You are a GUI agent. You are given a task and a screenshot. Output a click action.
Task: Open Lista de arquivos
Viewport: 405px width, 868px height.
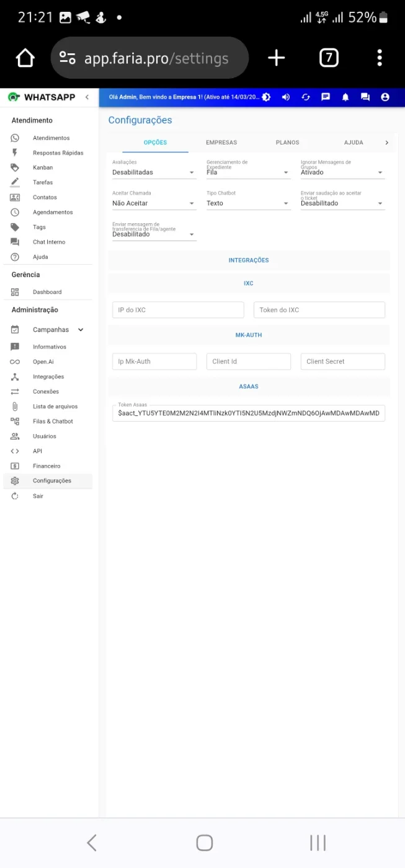click(48, 406)
